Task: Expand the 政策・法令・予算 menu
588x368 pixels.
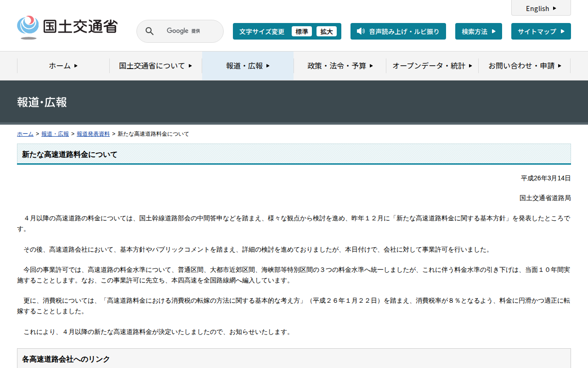Action: click(340, 66)
